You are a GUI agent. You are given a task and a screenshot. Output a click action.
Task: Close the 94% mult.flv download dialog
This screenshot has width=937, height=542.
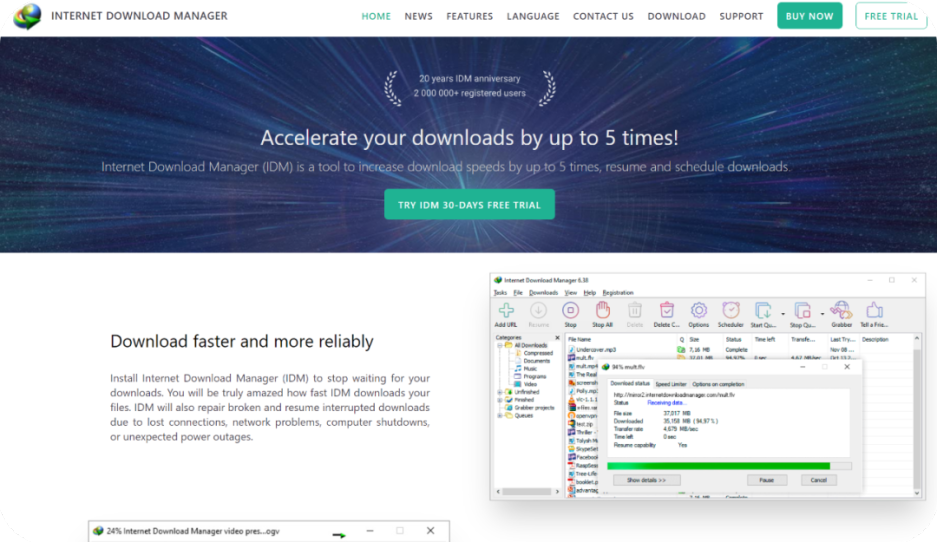click(x=847, y=367)
